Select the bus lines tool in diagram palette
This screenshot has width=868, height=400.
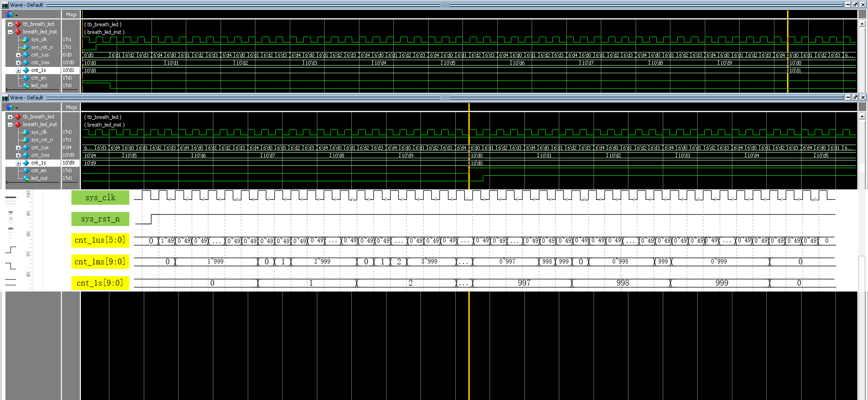(x=10, y=282)
